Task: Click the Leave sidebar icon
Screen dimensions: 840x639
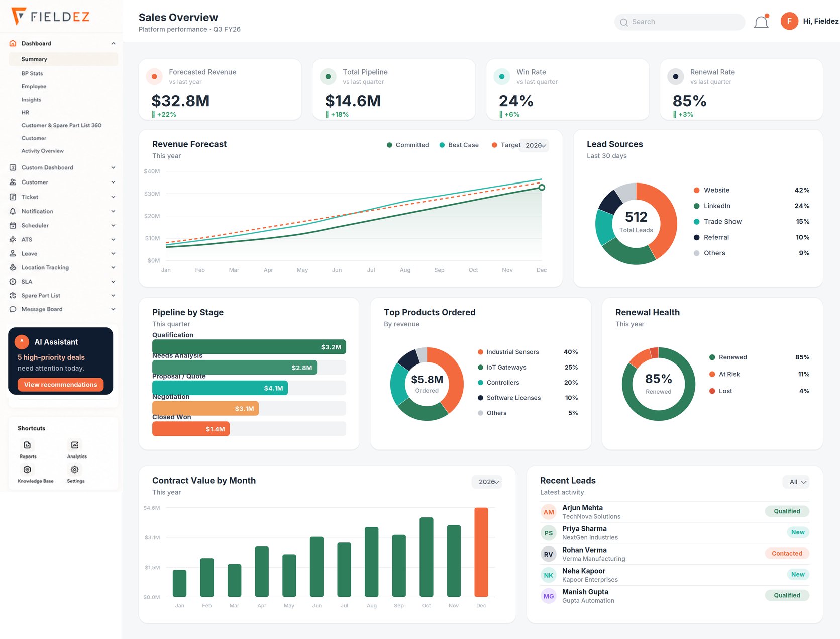Action: click(13, 253)
